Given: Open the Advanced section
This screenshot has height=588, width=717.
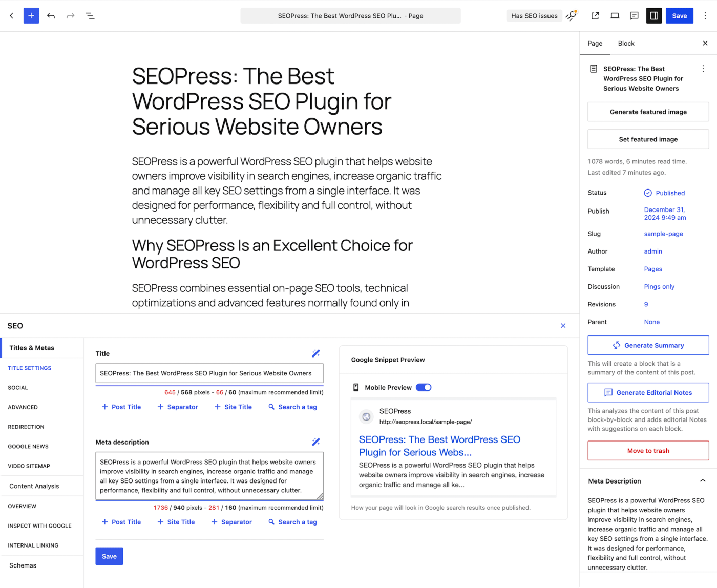Looking at the screenshot, I should pos(23,407).
